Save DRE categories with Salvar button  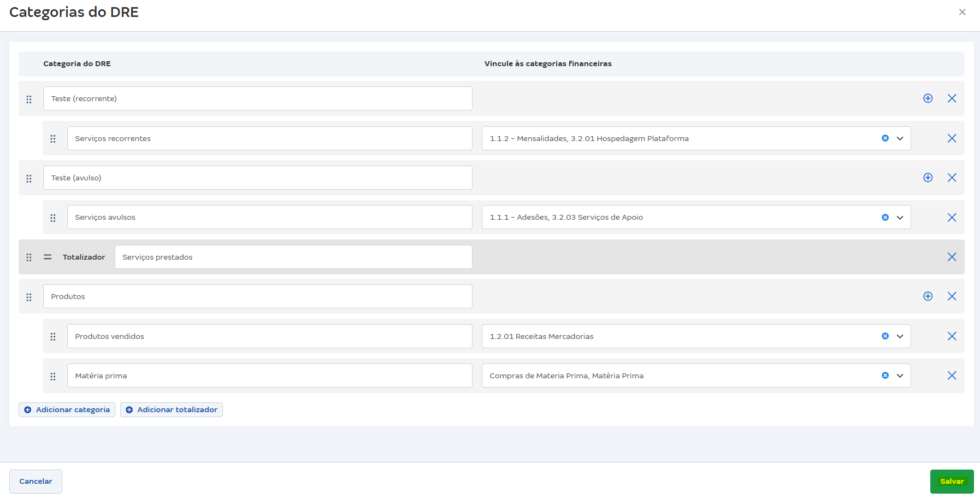tap(952, 482)
